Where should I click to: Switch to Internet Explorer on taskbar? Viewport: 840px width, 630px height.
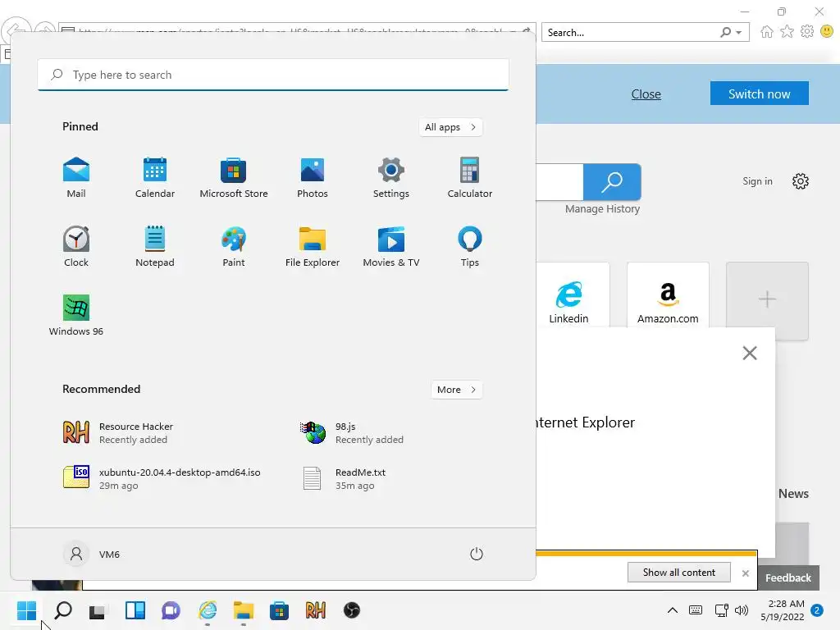click(x=208, y=610)
